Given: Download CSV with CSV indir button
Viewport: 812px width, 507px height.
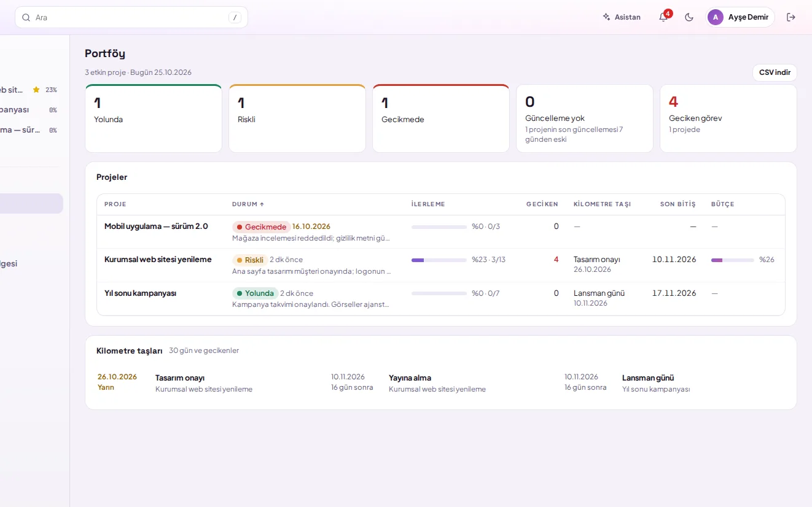Looking at the screenshot, I should (x=775, y=72).
